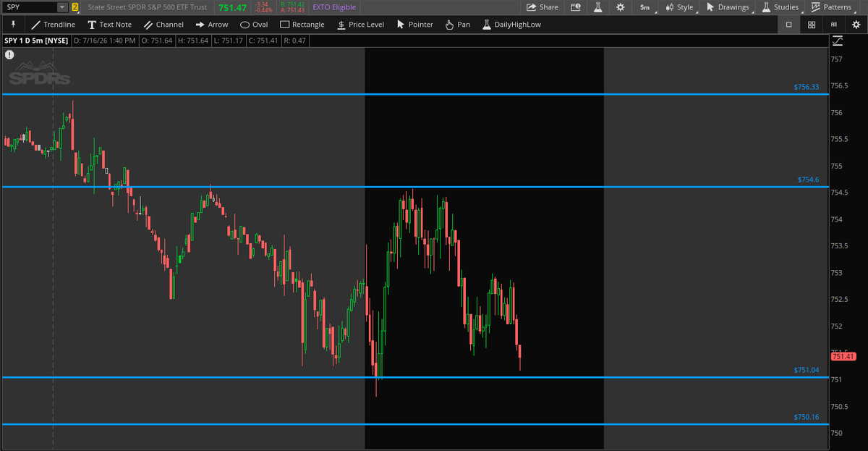Open the drawing toolbar settings gear
This screenshot has width=868, height=451.
pos(856,24)
